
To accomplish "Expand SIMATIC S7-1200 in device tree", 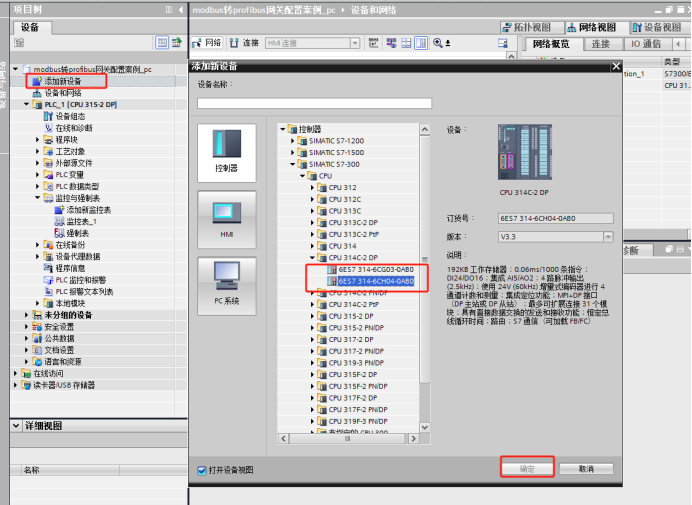I will tap(293, 141).
